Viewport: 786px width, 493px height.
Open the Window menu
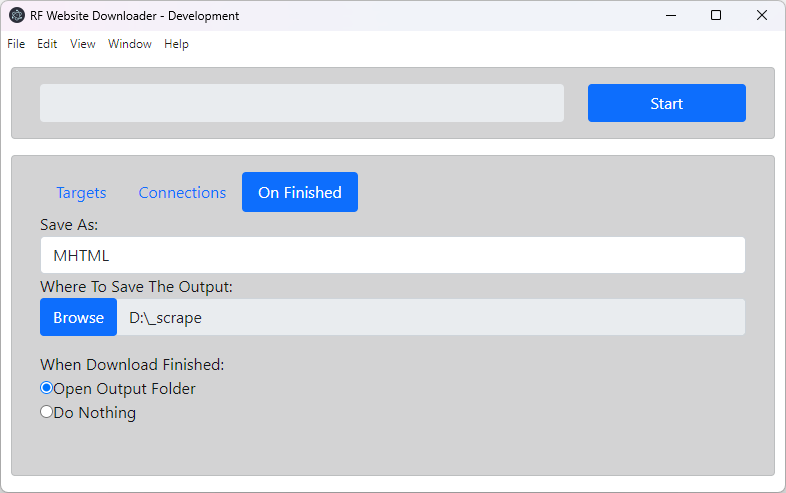point(130,44)
